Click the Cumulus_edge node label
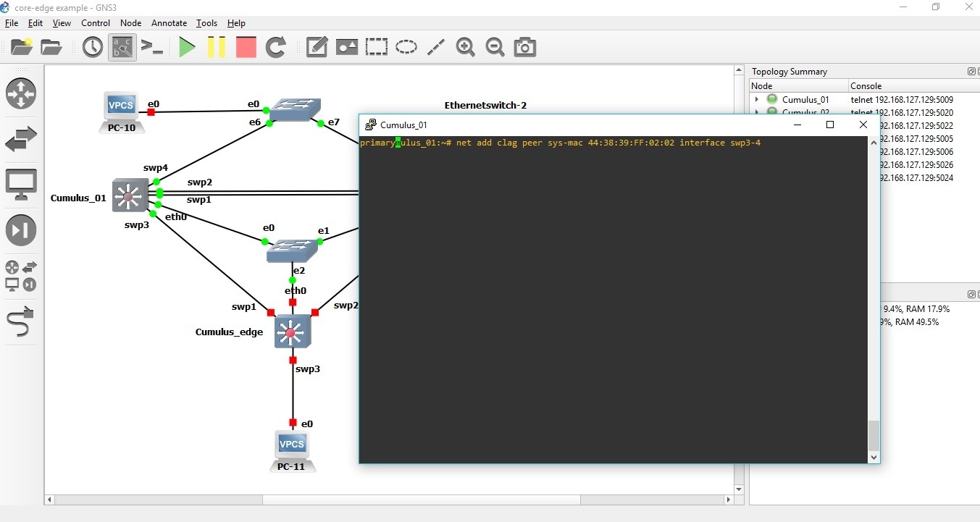 229,332
